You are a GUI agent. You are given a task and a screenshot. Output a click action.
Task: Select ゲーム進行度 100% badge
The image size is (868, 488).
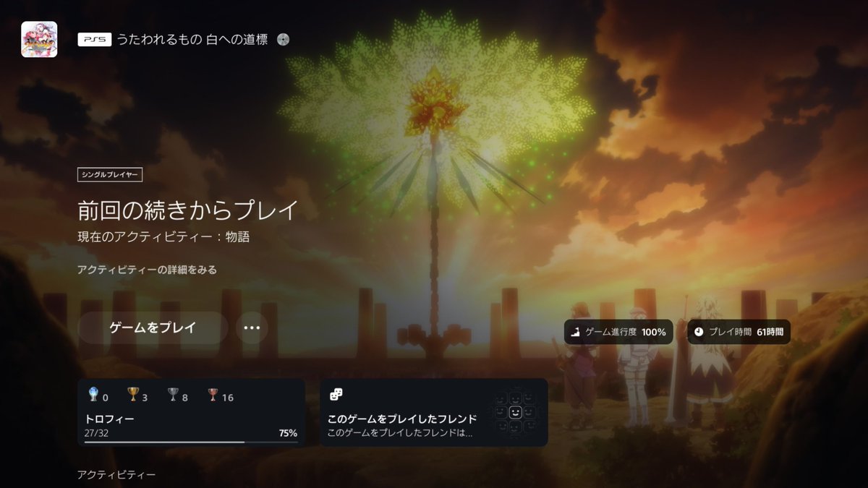click(x=618, y=332)
